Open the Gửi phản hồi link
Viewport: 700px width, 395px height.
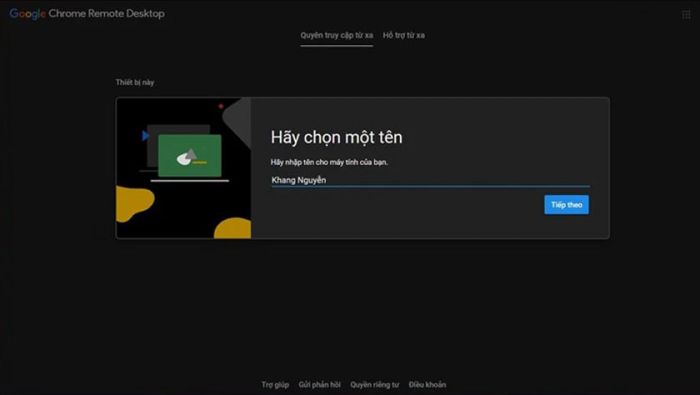(x=319, y=384)
